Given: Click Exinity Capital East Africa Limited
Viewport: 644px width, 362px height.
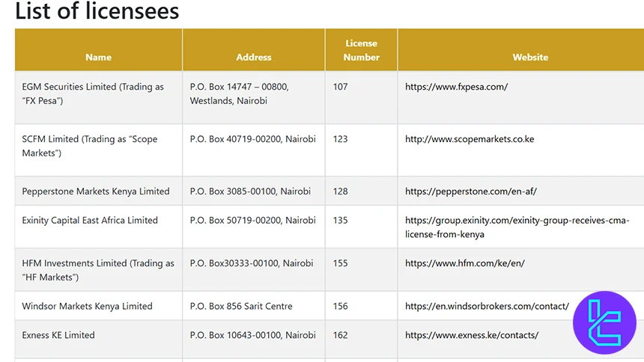Looking at the screenshot, I should (90, 221).
